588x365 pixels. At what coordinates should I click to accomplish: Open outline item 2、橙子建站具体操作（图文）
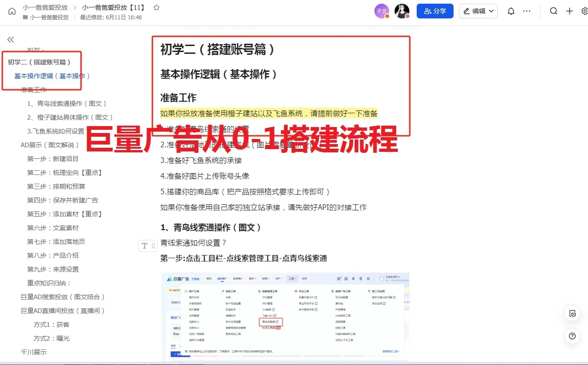(x=70, y=117)
